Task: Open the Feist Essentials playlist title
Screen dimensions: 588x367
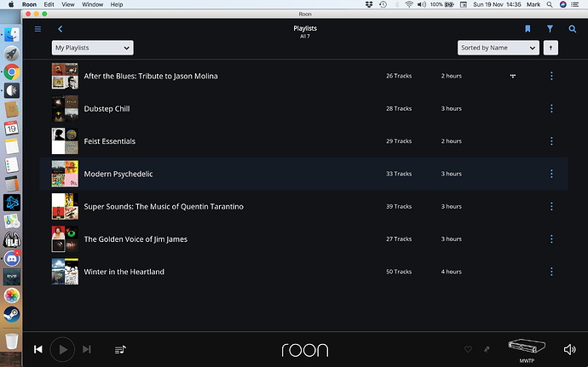Action: point(109,141)
